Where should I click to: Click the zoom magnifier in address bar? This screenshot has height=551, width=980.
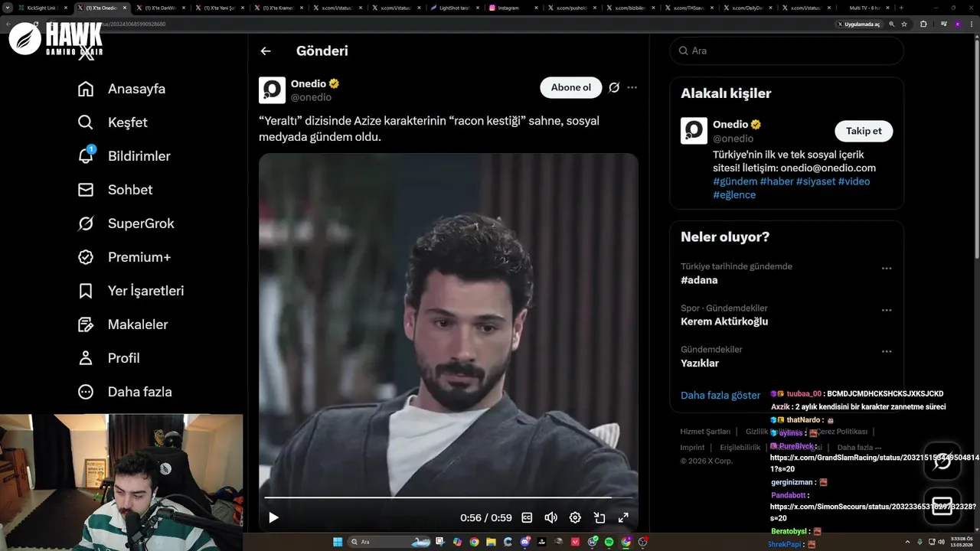[892, 24]
